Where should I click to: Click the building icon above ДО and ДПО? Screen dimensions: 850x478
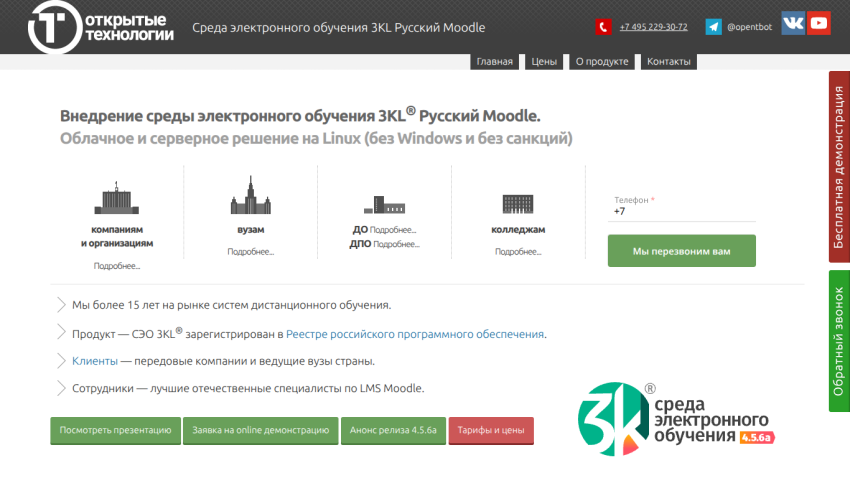384,205
